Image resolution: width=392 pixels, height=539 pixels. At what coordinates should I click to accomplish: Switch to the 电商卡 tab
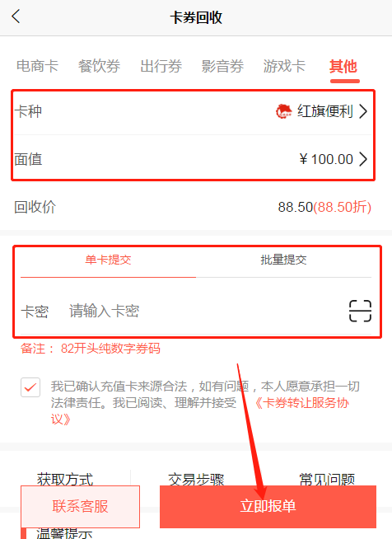(x=37, y=66)
